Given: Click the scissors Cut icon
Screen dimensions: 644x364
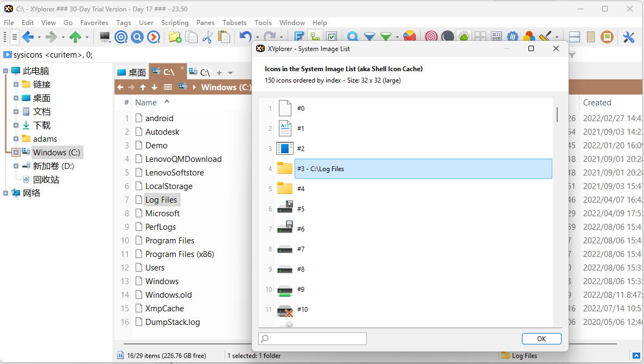Looking at the screenshot, I should [x=207, y=37].
